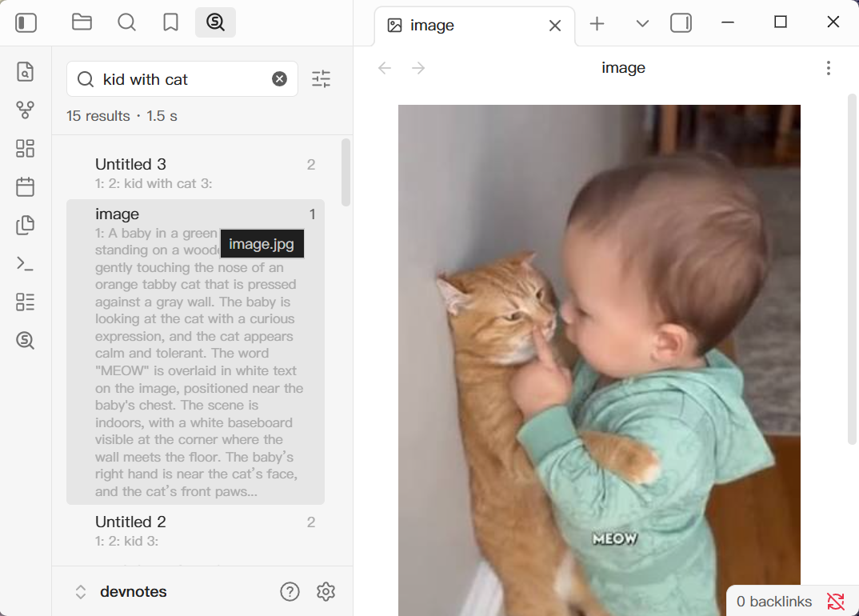Open settings with the gear icon
859x616 pixels.
pos(326,592)
